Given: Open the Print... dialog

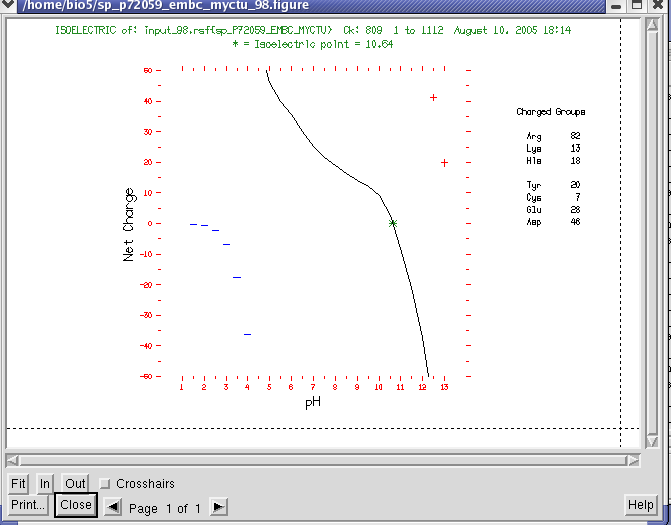Looking at the screenshot, I should point(28,505).
